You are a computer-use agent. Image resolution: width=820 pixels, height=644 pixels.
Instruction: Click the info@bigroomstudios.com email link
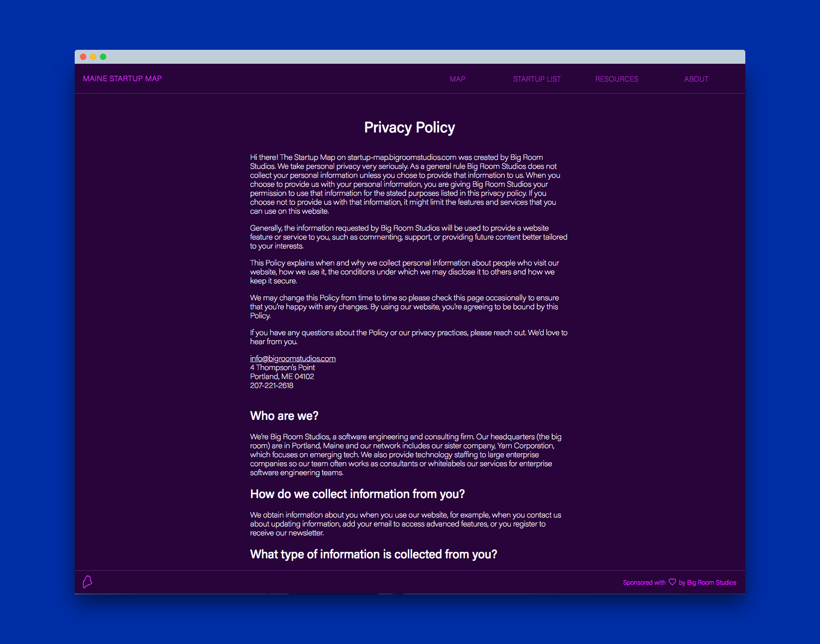coord(293,359)
